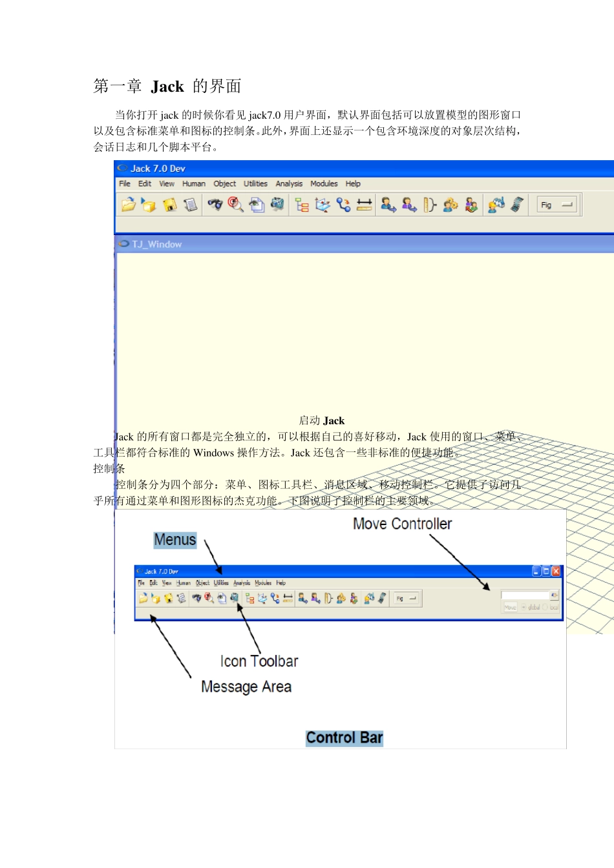Click the save floppy icon in top Jack toolbar

[169, 205]
